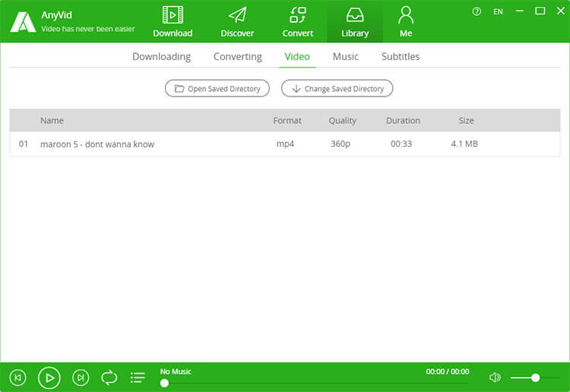The image size is (570, 392).
Task: Click row number 01
Action: point(24,144)
